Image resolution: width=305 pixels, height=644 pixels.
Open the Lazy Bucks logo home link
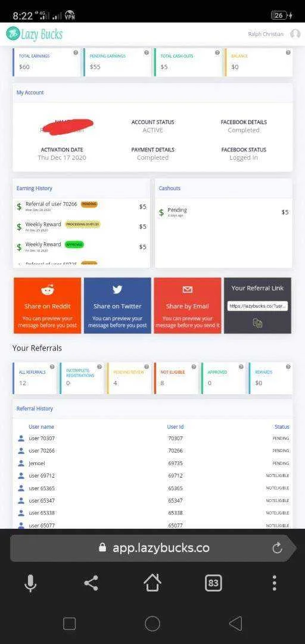pyautogui.click(x=35, y=33)
